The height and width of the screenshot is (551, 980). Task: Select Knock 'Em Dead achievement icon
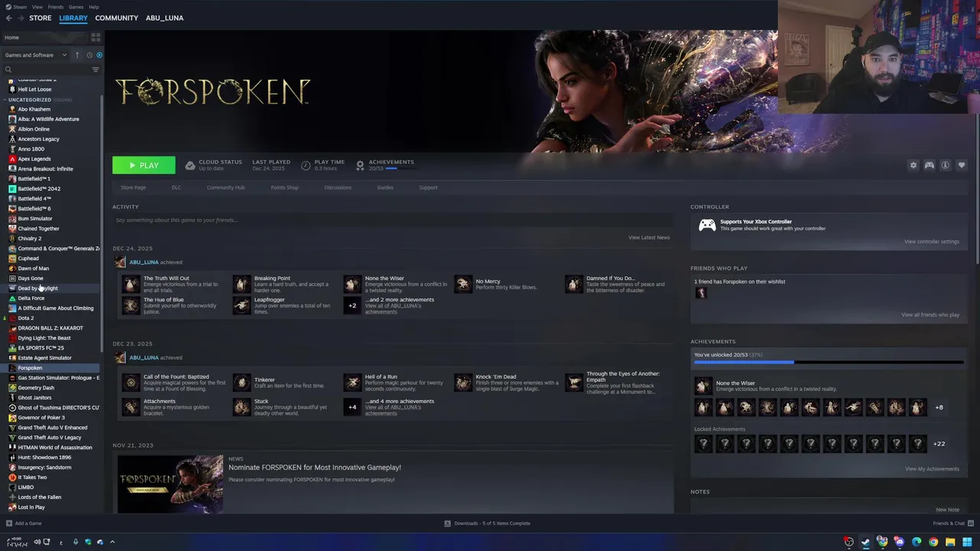462,383
